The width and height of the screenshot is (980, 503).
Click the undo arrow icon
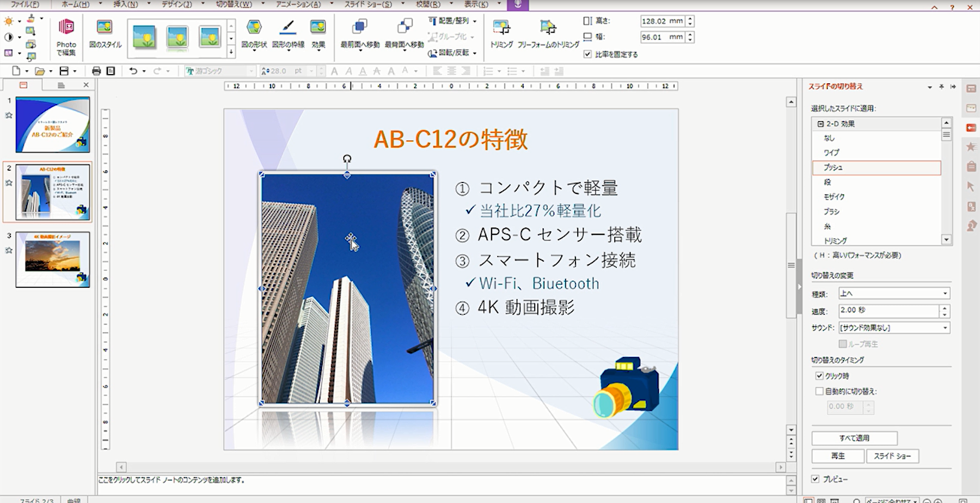133,71
